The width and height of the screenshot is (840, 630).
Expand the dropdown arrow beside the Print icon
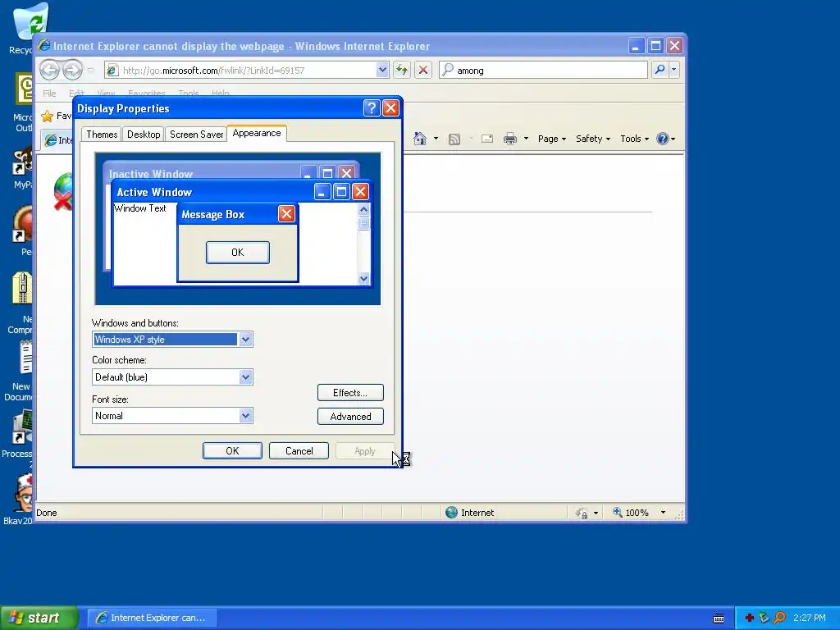526,139
